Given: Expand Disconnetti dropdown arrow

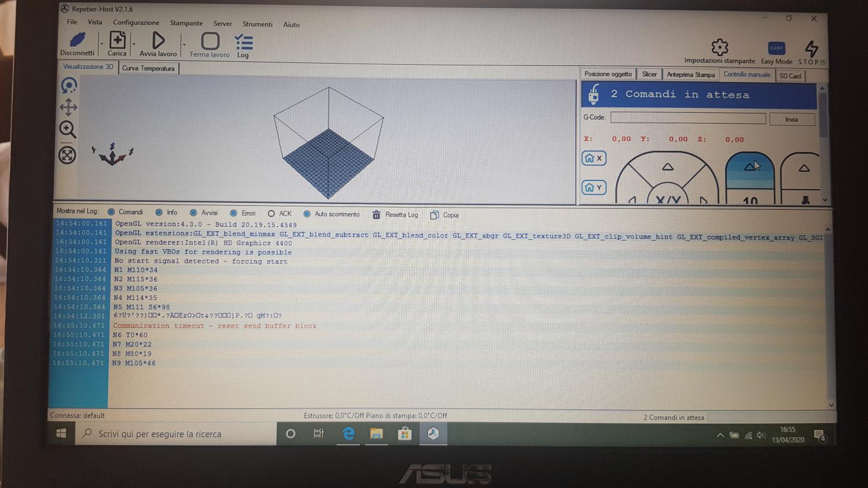Looking at the screenshot, I should (x=102, y=44).
